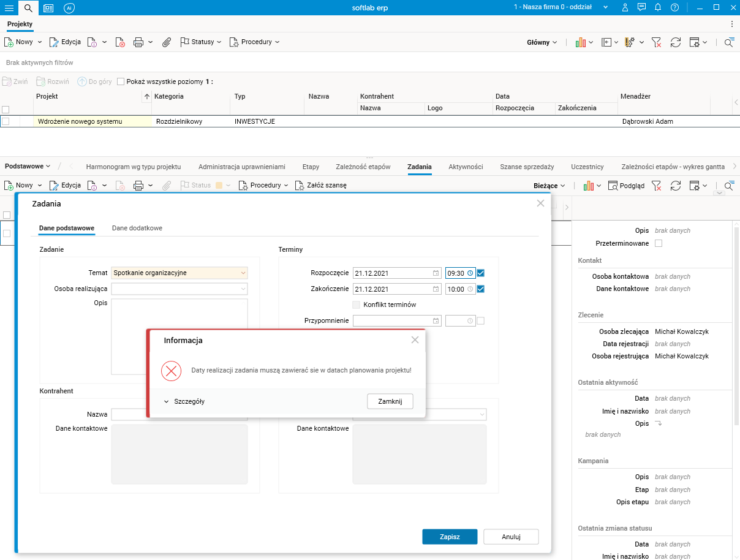Image resolution: width=740 pixels, height=560 pixels.
Task: Click the Zamknij button
Action: tap(390, 401)
